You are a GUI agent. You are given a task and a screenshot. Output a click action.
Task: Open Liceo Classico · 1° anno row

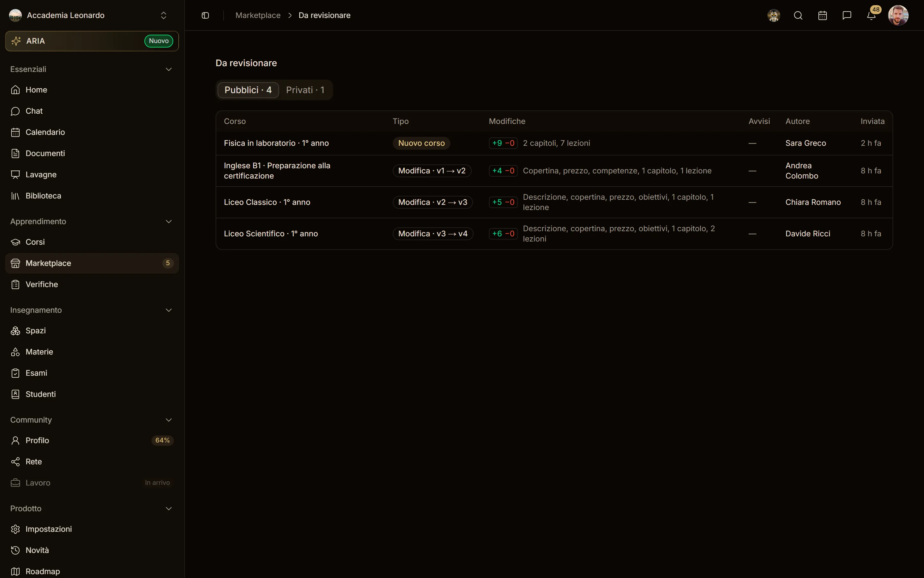tap(554, 202)
